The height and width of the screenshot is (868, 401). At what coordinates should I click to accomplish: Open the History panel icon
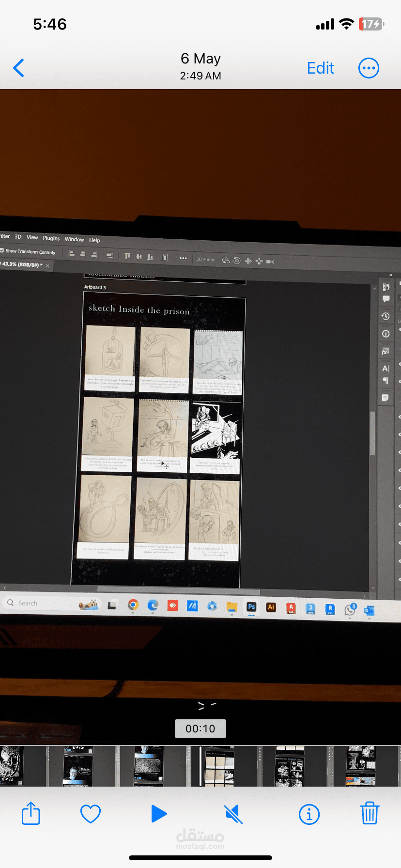coord(386,287)
